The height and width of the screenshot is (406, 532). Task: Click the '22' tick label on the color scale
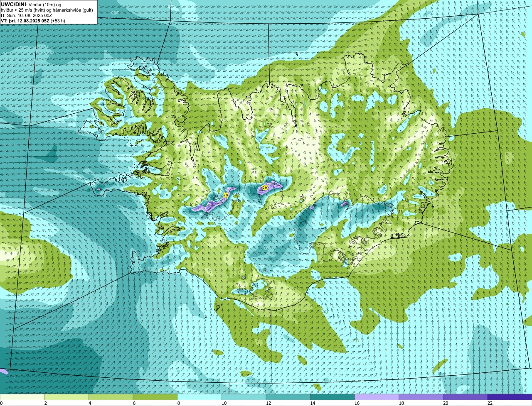point(490,403)
